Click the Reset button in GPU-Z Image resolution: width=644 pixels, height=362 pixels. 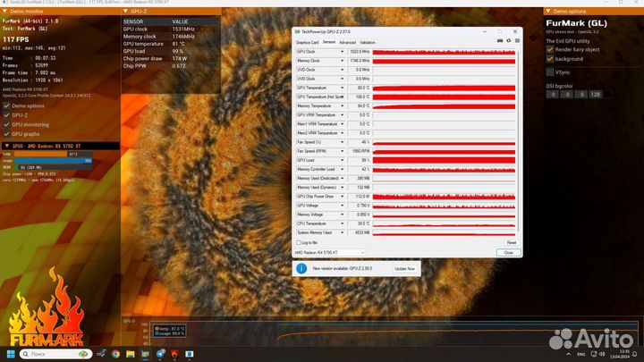(512, 242)
